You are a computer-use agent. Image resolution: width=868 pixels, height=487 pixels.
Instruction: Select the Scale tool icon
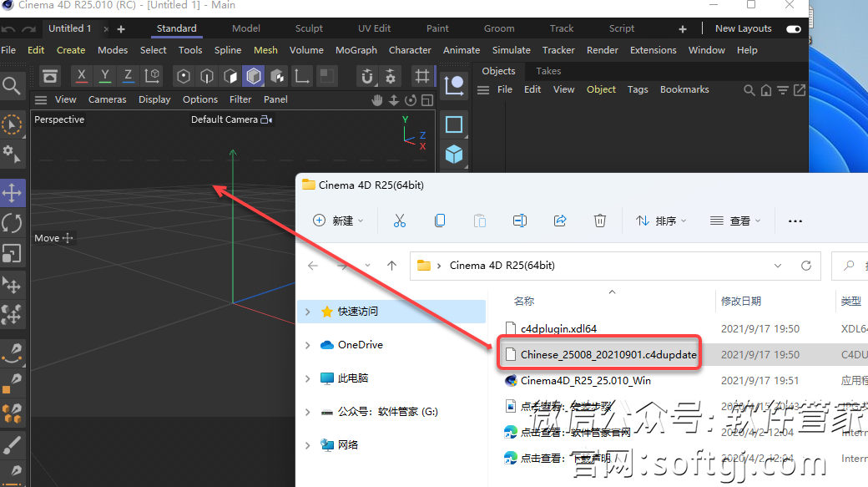pos(13,253)
